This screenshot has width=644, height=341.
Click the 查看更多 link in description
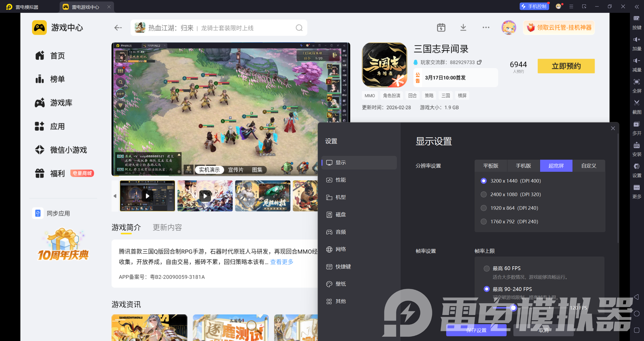(x=282, y=262)
